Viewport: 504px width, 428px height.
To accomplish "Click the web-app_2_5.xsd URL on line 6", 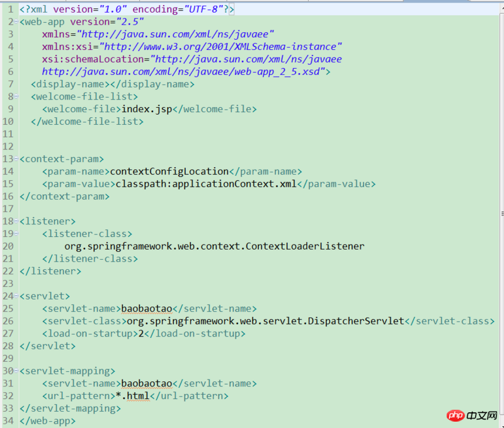I will [x=183, y=71].
